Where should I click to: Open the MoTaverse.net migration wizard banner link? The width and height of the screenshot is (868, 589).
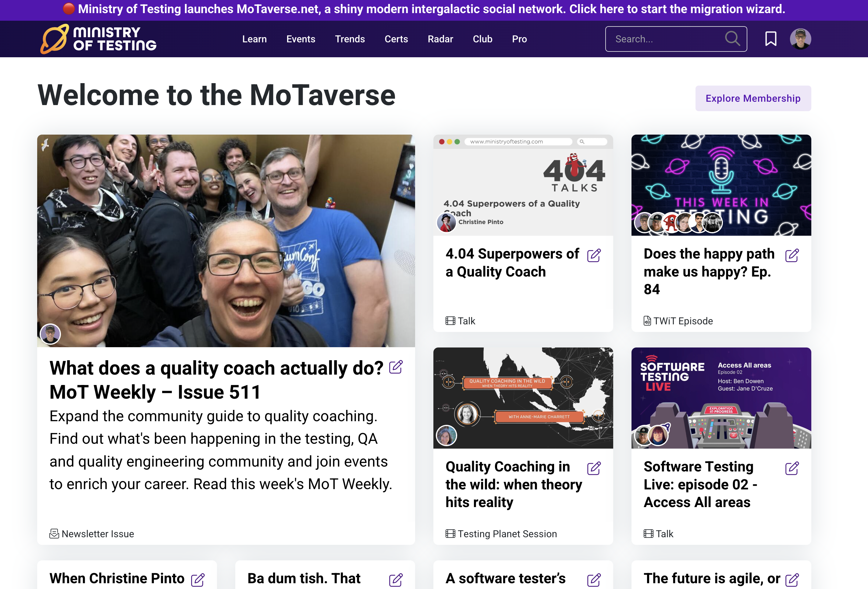434,9
